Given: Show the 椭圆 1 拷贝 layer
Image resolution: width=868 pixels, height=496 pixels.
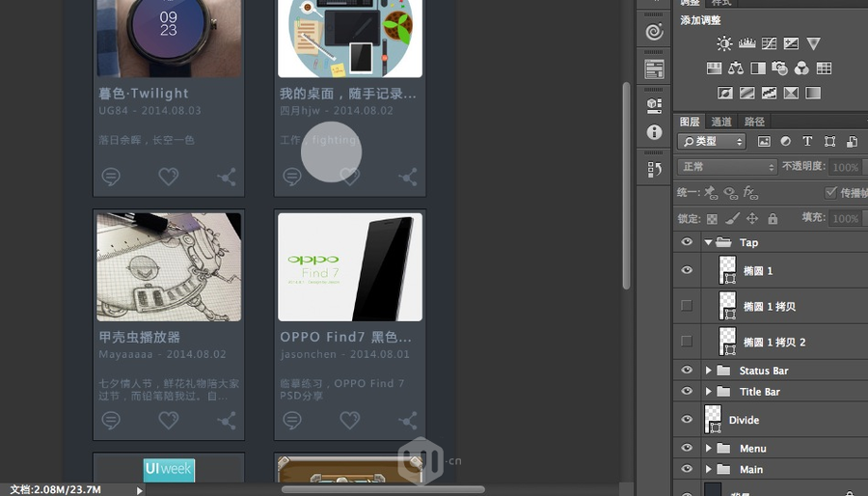Looking at the screenshot, I should (687, 306).
